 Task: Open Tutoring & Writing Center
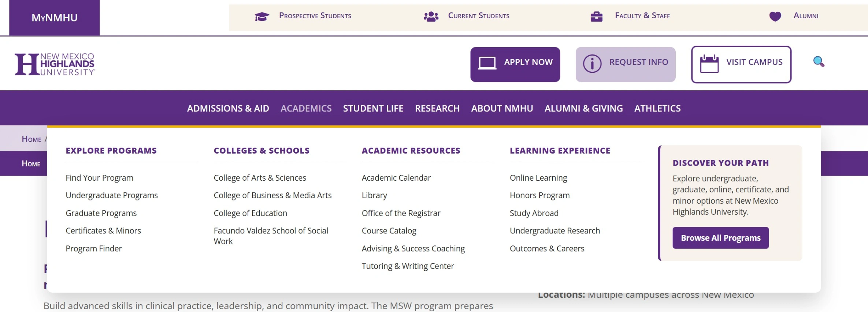point(408,266)
